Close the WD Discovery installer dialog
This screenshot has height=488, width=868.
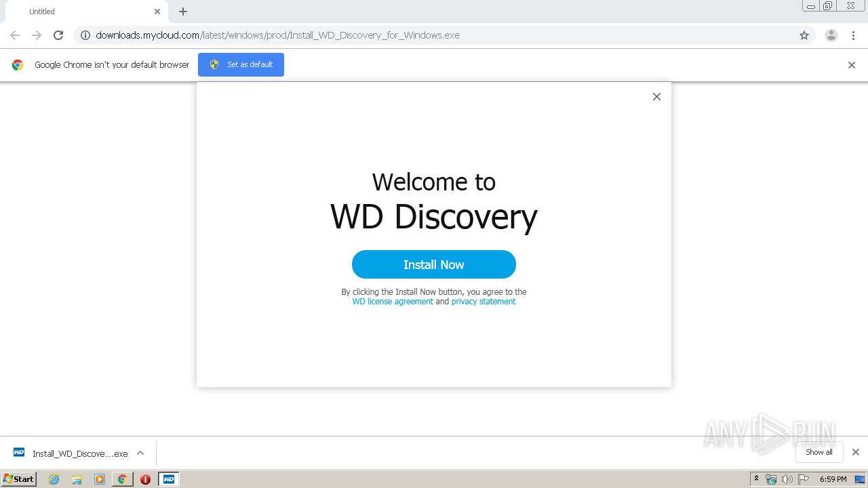click(x=656, y=97)
